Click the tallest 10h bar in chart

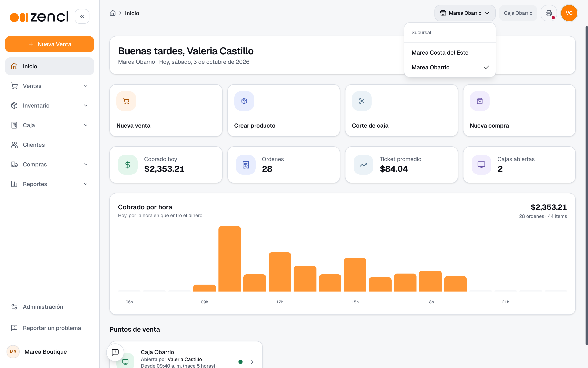click(230, 259)
